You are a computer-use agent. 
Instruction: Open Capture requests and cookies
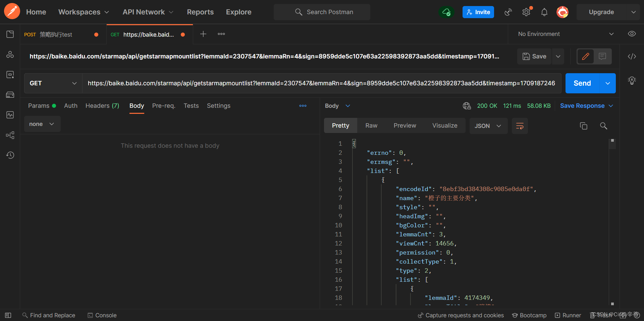click(x=461, y=315)
